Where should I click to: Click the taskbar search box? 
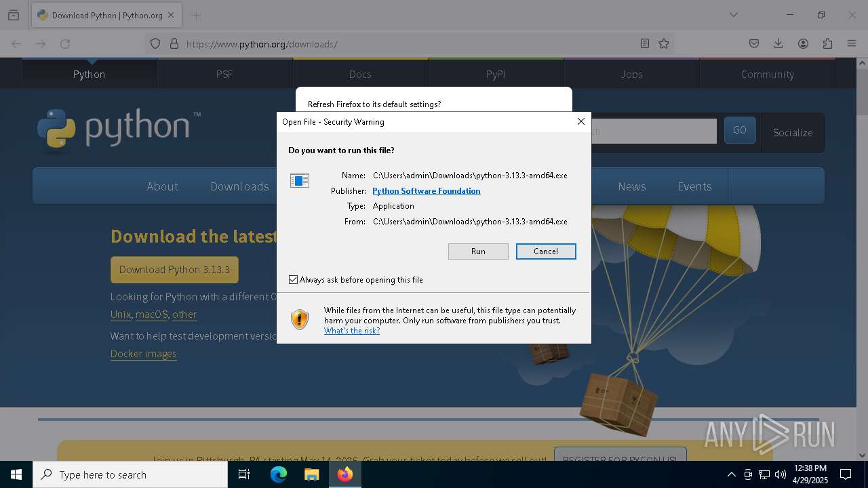point(130,474)
